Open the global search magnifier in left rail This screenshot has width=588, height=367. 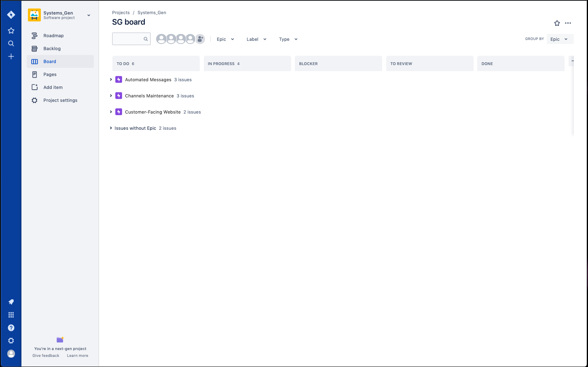pyautogui.click(x=11, y=44)
